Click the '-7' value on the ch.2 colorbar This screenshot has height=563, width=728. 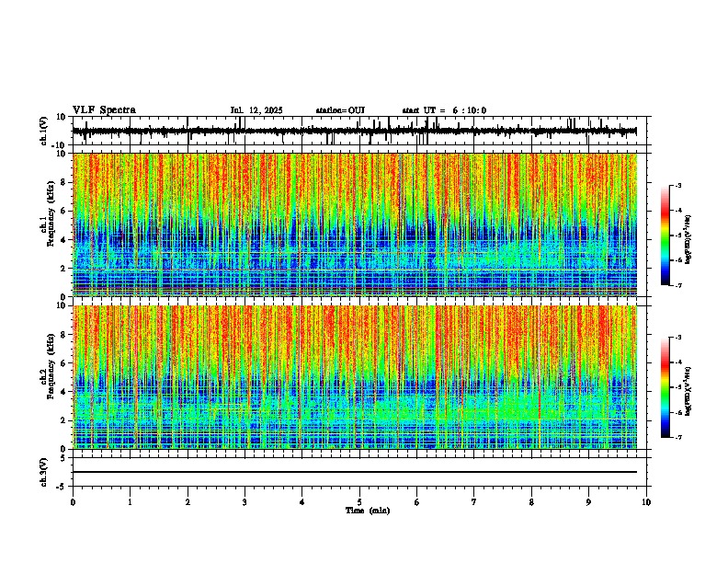click(x=677, y=437)
